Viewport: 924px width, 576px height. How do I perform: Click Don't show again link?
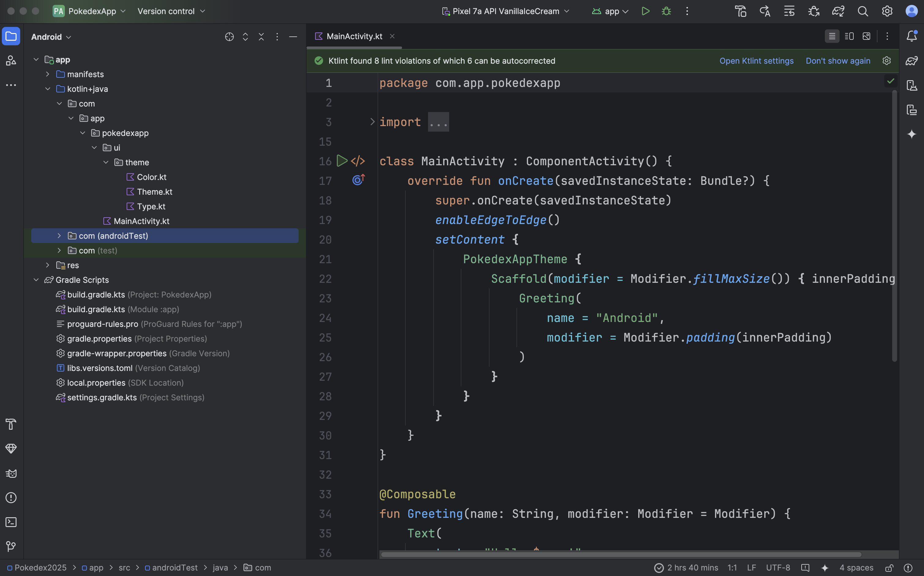(838, 61)
